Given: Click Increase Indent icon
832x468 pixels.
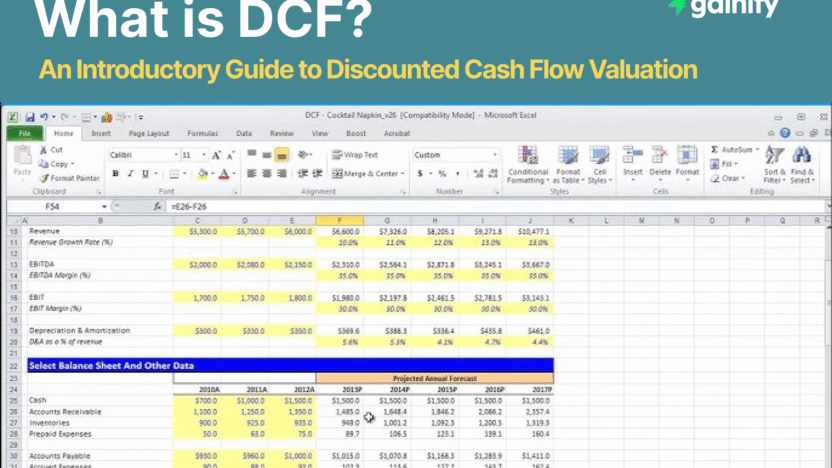Looking at the screenshot, I should tap(317, 174).
